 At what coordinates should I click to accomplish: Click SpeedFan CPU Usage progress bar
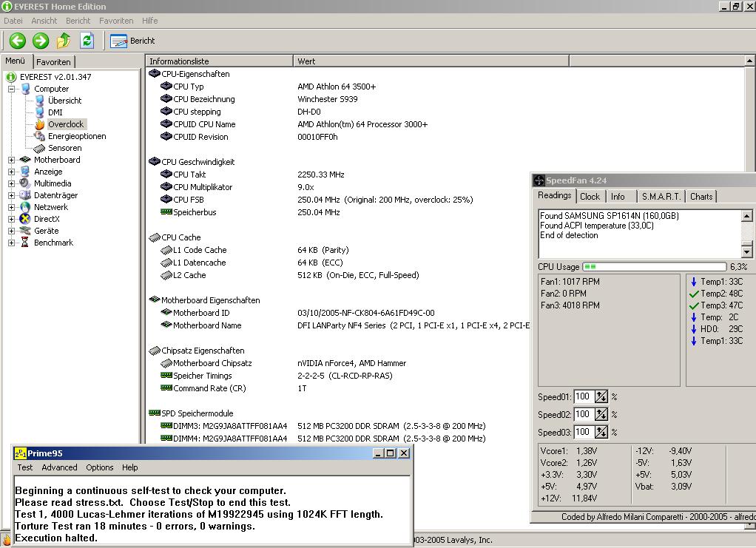point(654,267)
